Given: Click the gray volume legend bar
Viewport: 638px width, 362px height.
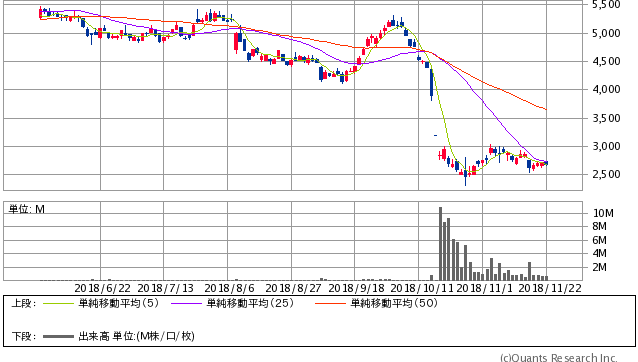Looking at the screenshot, I should pos(58,336).
